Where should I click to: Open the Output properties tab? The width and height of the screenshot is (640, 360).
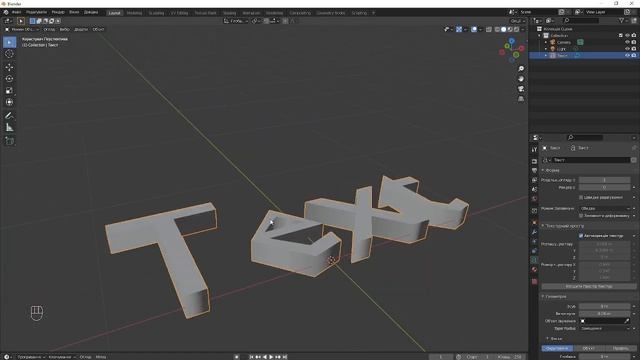pos(534,171)
